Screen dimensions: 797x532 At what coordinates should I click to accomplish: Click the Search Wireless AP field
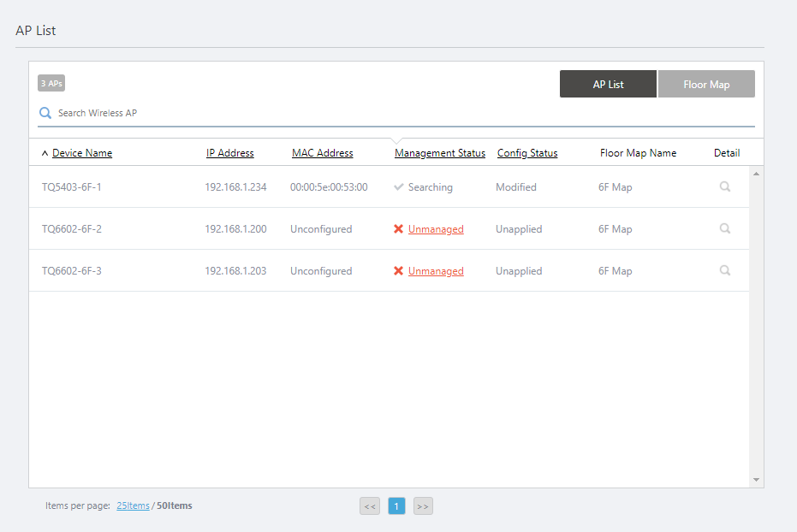(402, 113)
